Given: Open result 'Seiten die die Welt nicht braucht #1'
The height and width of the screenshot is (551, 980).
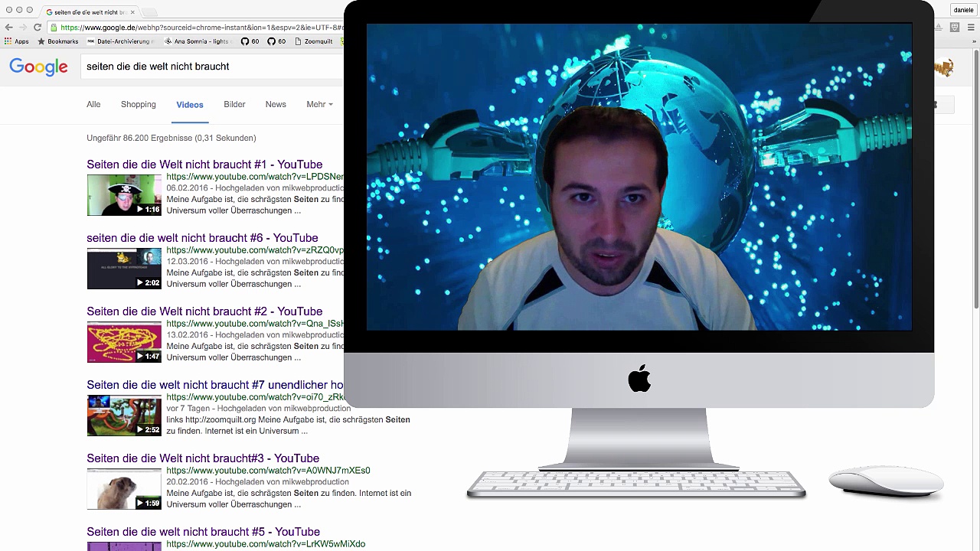Looking at the screenshot, I should [x=204, y=165].
